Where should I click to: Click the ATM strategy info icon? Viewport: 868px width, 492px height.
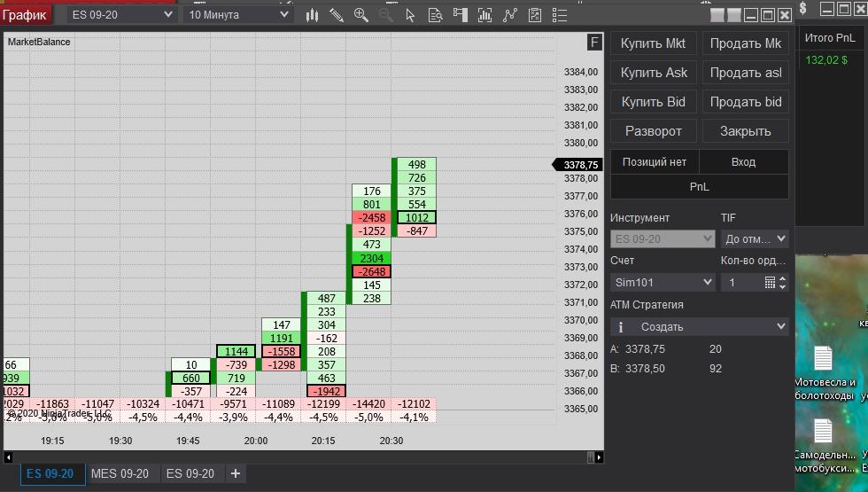tap(621, 327)
